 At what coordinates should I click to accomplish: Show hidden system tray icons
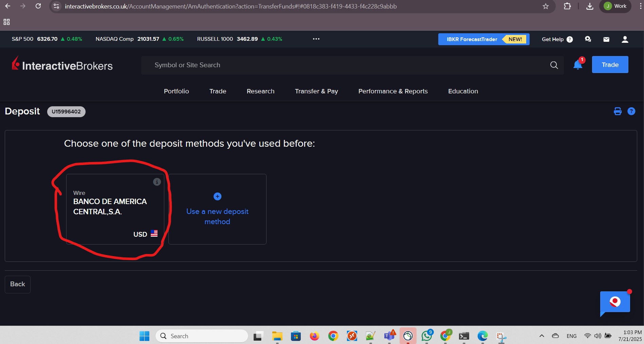[x=542, y=336]
